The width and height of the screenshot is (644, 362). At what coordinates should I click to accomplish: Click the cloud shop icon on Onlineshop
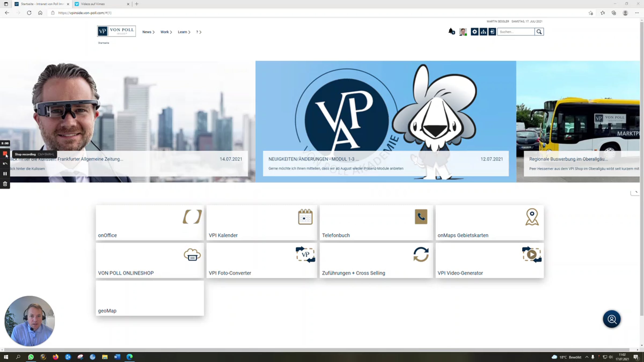click(x=192, y=254)
